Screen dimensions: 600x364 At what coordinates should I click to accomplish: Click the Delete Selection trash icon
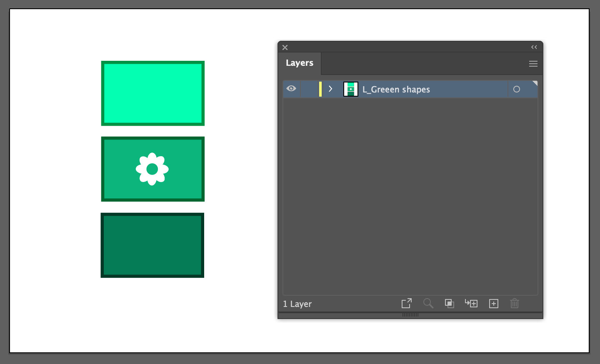click(515, 304)
